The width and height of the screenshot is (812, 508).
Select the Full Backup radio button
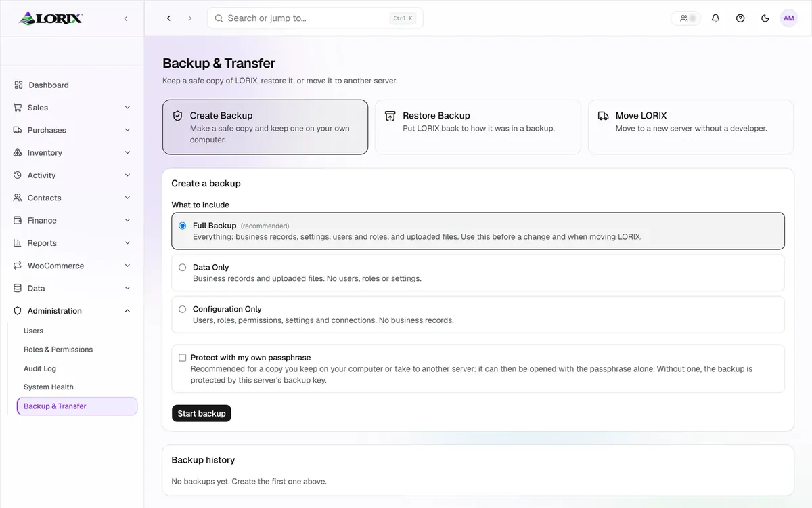(x=182, y=226)
